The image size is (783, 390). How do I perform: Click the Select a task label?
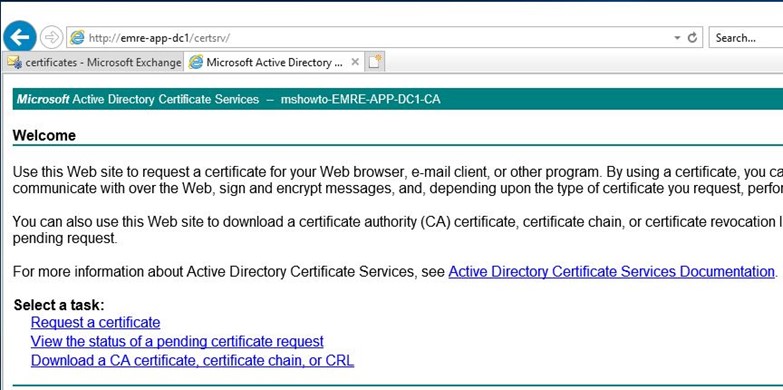[59, 305]
